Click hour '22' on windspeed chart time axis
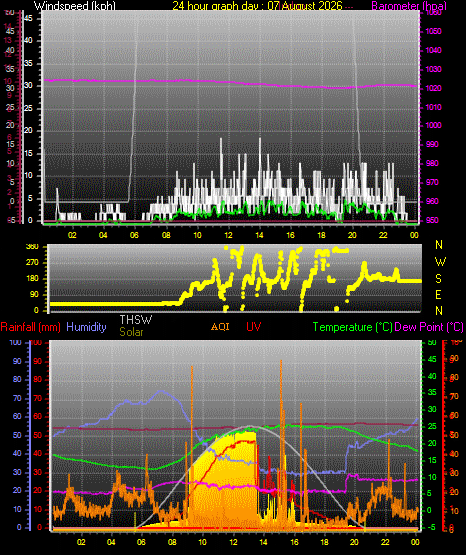 [x=383, y=235]
